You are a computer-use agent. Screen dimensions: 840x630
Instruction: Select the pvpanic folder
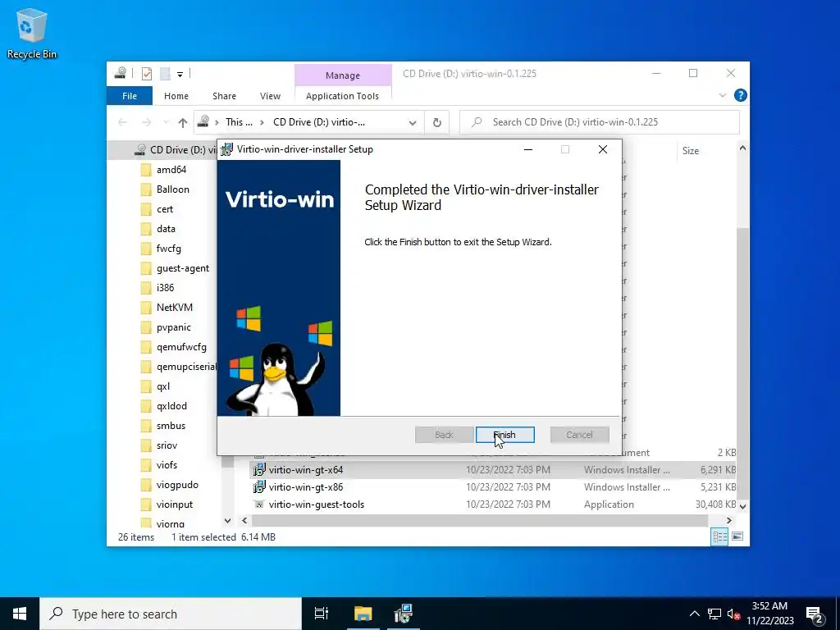tap(174, 327)
